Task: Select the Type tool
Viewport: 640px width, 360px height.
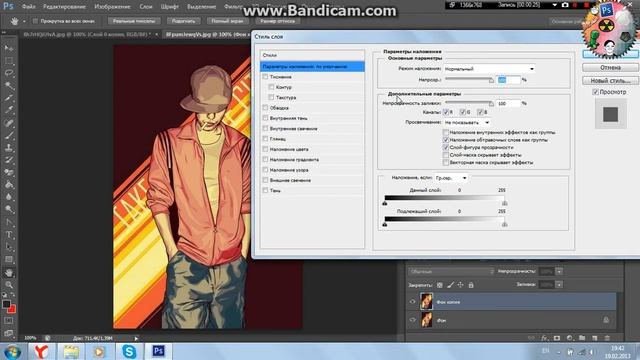Action: click(x=9, y=235)
